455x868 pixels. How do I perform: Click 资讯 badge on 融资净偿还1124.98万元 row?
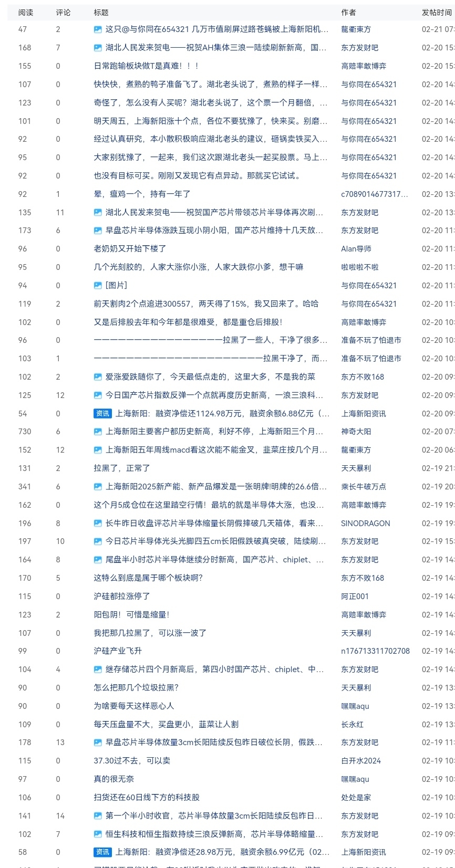click(102, 414)
